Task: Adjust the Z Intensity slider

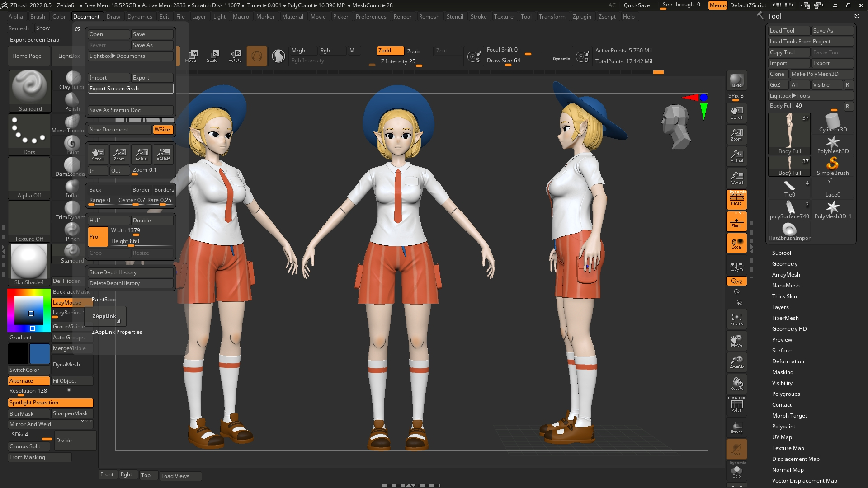Action: point(418,62)
